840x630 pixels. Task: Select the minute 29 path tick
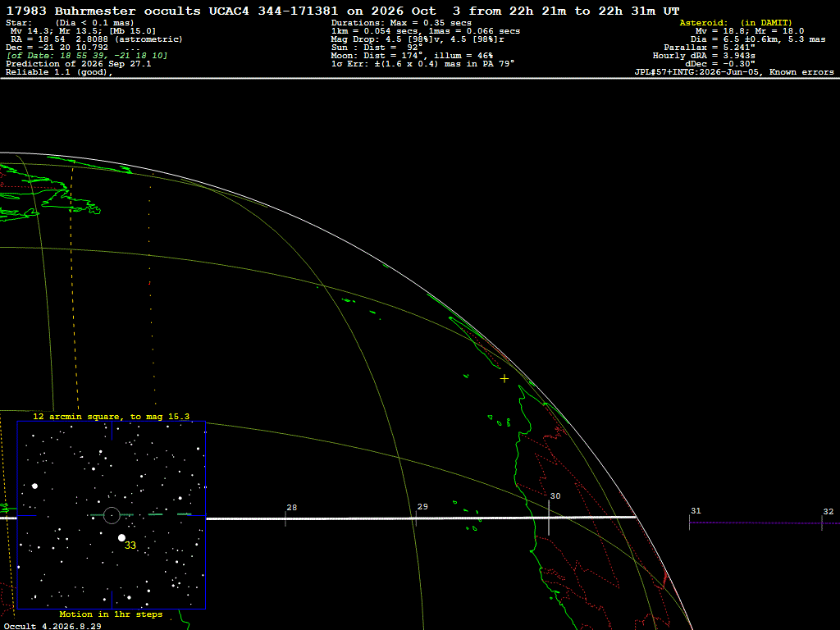[x=416, y=518]
